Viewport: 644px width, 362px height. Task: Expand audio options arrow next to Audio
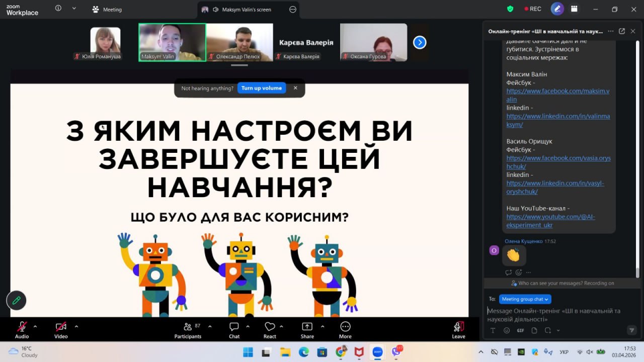point(35,326)
